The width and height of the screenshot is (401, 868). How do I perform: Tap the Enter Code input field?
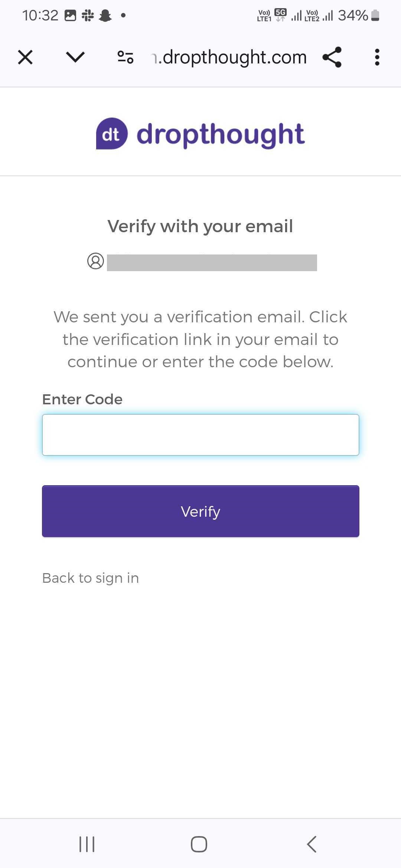pyautogui.click(x=200, y=435)
